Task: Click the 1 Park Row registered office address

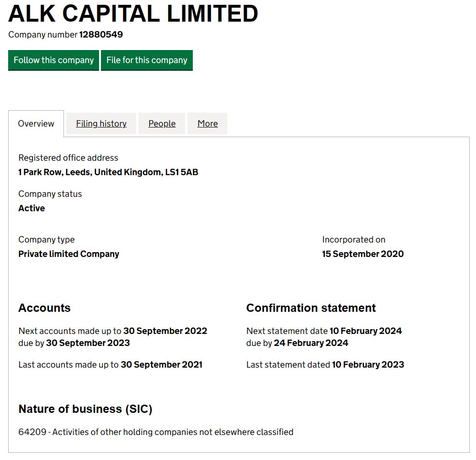Action: pos(108,172)
